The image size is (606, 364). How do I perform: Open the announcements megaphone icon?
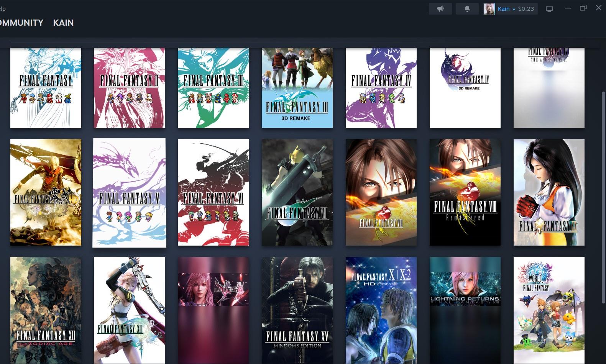[440, 9]
